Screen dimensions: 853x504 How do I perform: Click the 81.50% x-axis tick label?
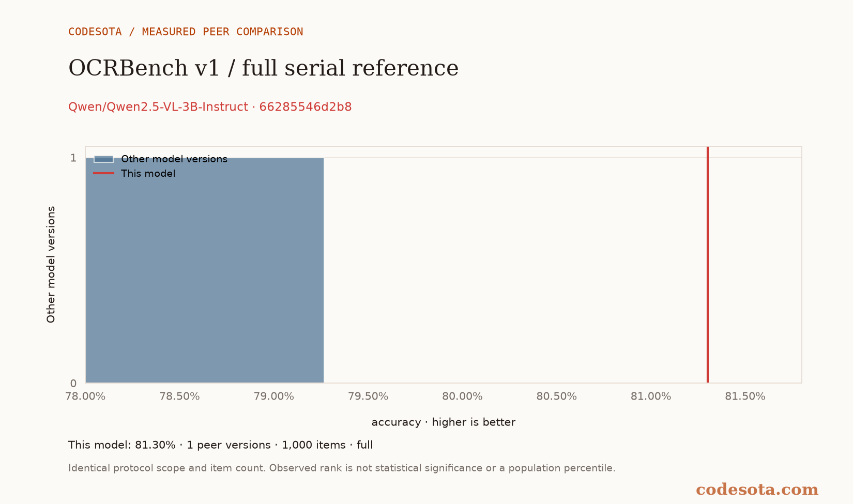tap(745, 396)
